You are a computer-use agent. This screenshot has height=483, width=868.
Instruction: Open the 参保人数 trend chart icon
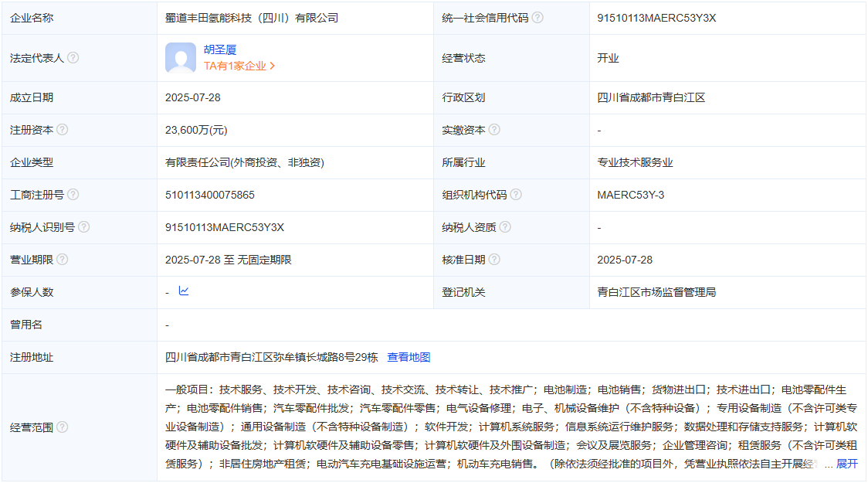[x=184, y=291]
